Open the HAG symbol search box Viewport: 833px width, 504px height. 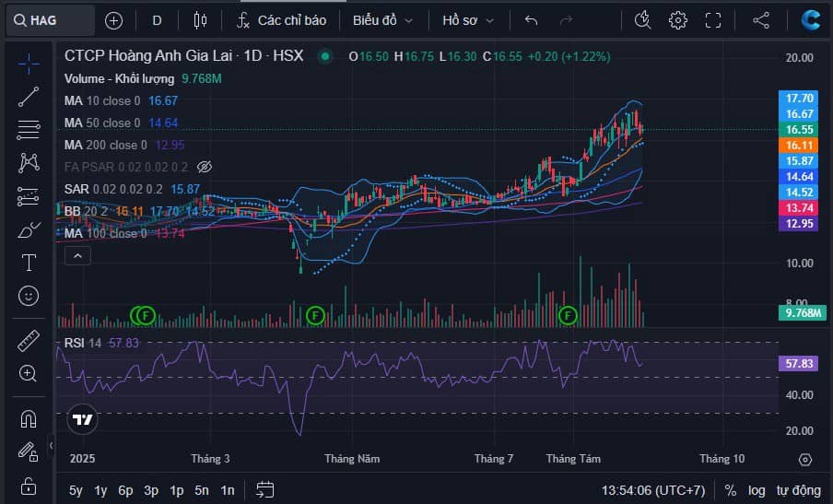[50, 20]
